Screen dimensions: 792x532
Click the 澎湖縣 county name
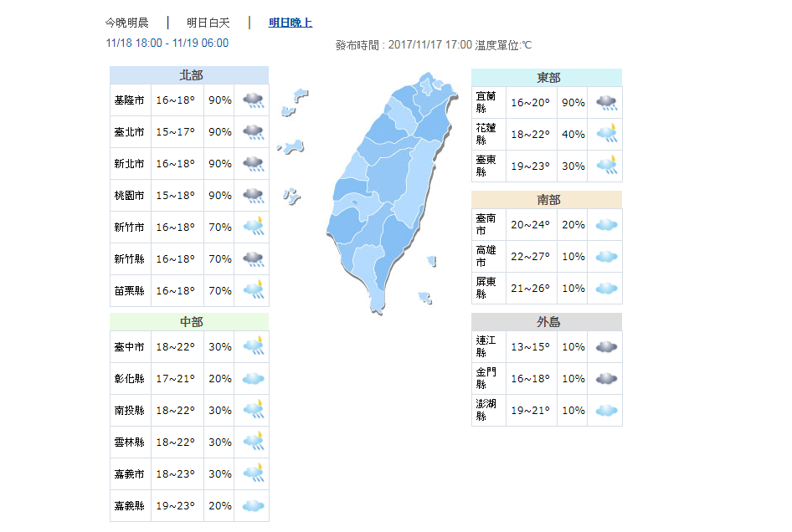coord(486,411)
